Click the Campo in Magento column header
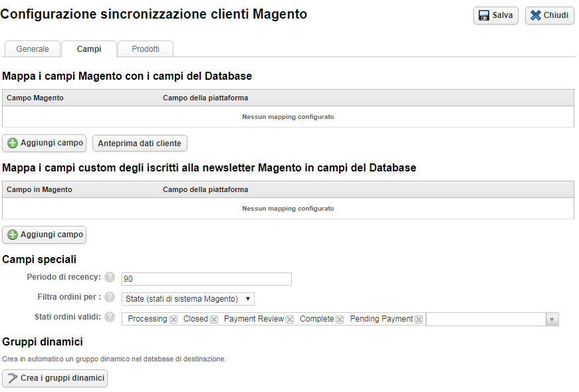The width and height of the screenshot is (579, 392). click(x=39, y=189)
